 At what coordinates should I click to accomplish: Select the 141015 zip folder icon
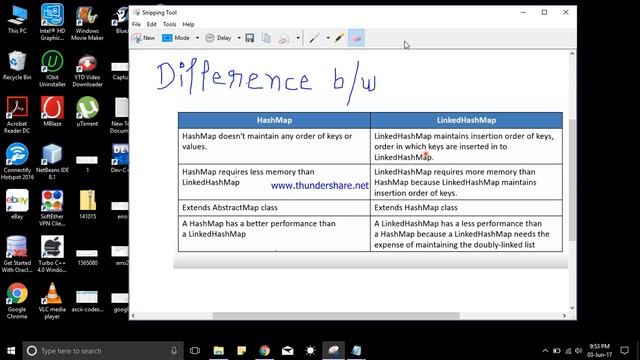[87, 205]
